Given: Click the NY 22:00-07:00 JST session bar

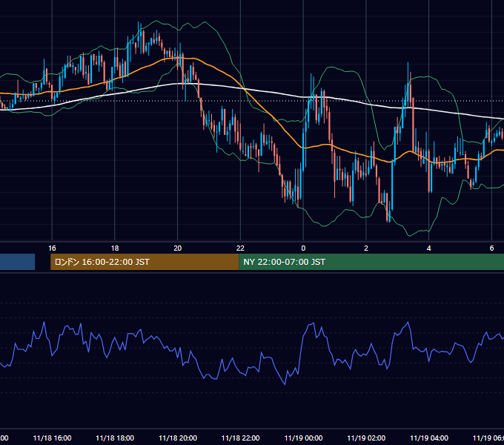Looking at the screenshot, I should pyautogui.click(x=371, y=262).
